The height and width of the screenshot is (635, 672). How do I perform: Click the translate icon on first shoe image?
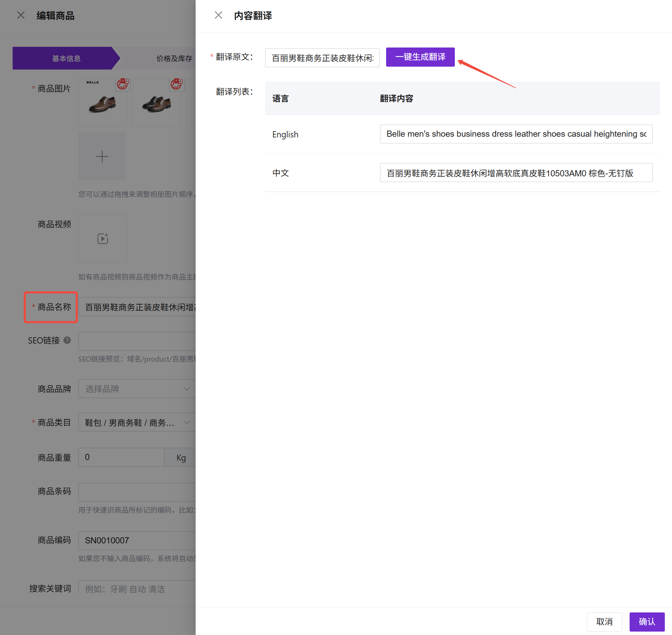123,84
